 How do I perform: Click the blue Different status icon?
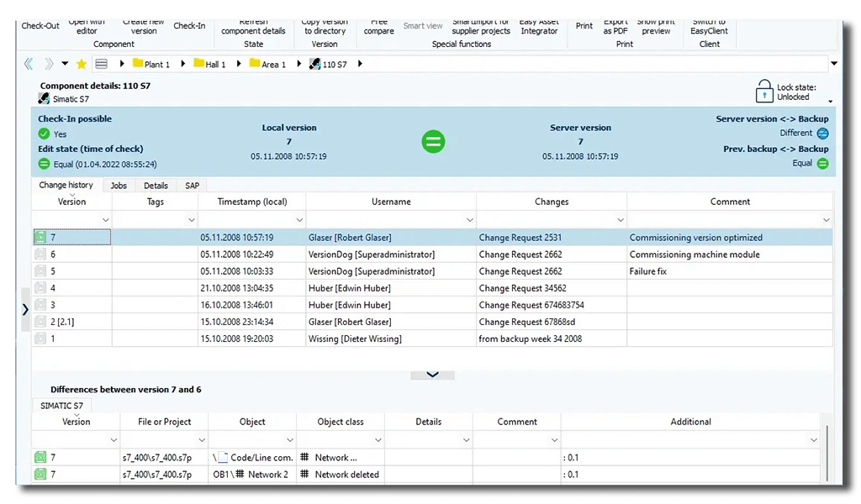pyautogui.click(x=822, y=133)
